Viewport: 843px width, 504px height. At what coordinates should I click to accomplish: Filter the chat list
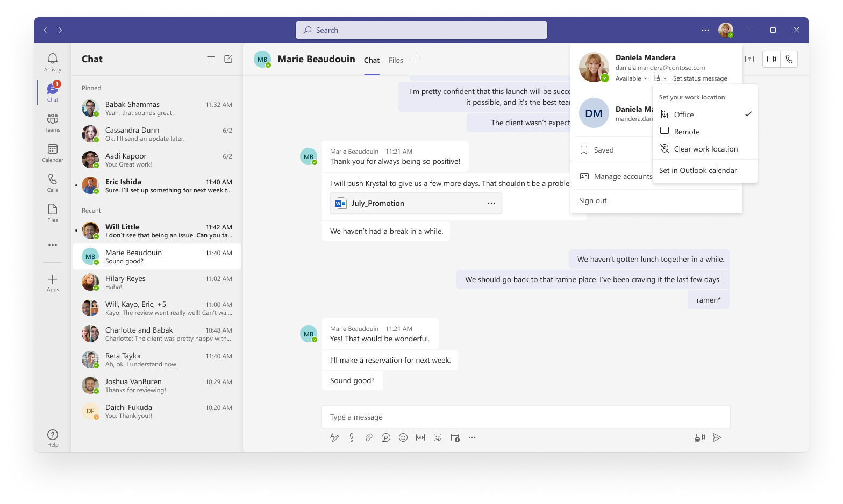click(x=211, y=59)
